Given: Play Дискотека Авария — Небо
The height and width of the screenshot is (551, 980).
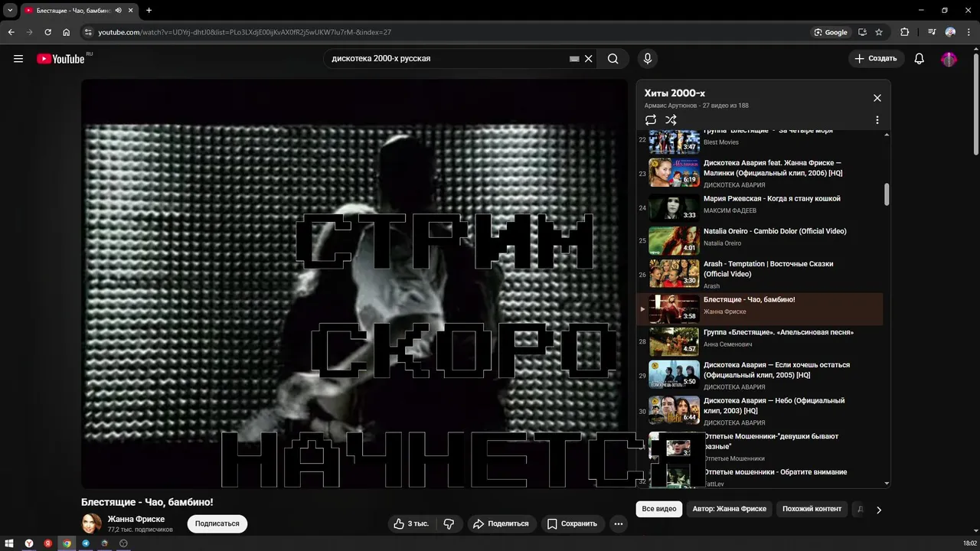Looking at the screenshot, I should point(759,411).
